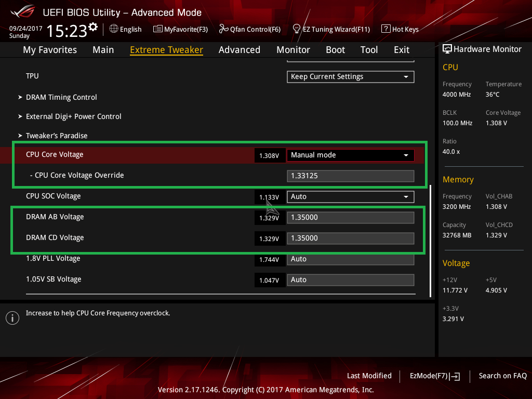Click the 1.047V SB voltage readout
Screen dimensions: 532x399
coord(269,280)
